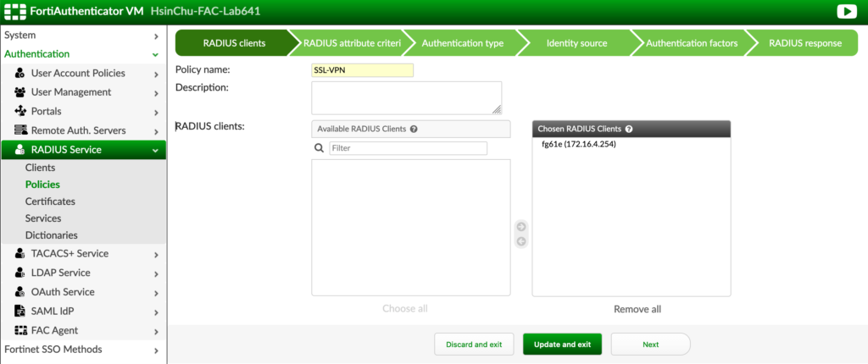Expand the Portals chevron
The height and width of the screenshot is (364, 868).
click(x=156, y=113)
